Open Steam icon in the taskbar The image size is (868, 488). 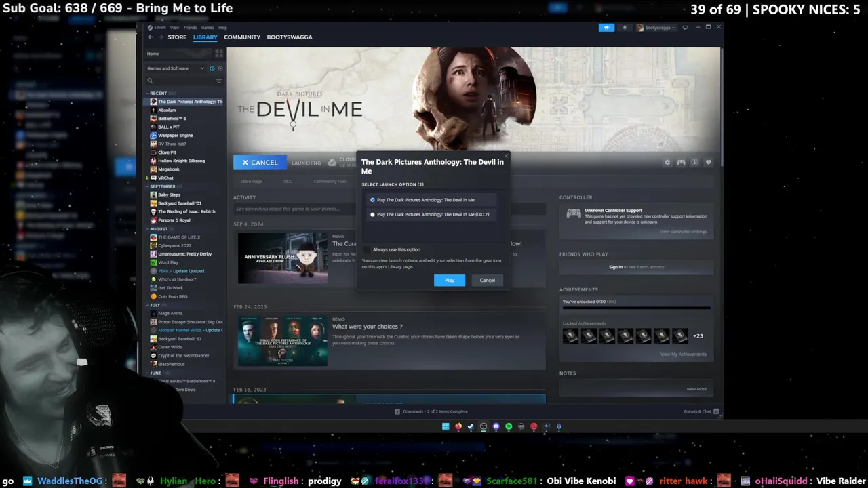[471, 426]
